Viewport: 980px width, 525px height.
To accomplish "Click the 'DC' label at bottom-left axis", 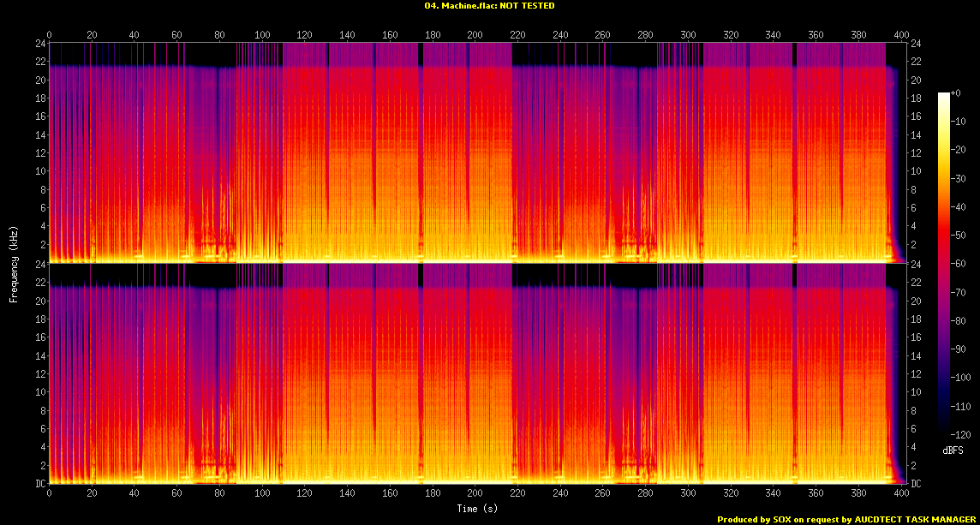I will tap(39, 484).
